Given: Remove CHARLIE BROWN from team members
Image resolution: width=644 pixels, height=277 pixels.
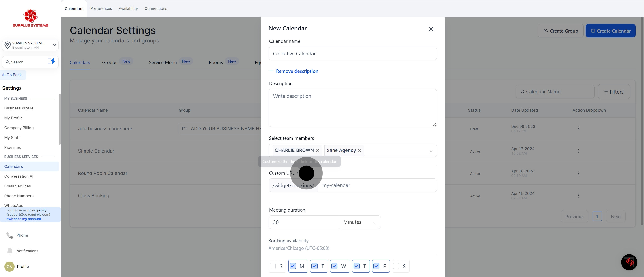Looking at the screenshot, I should 317,150.
